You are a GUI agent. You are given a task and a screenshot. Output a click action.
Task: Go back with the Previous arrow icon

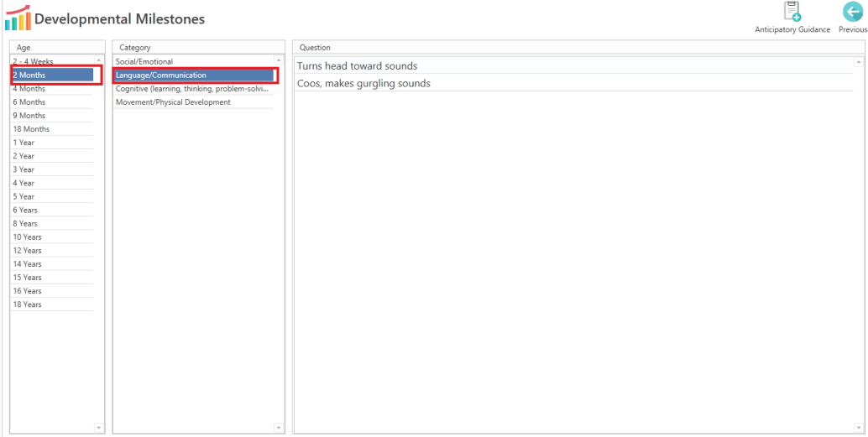click(x=853, y=12)
